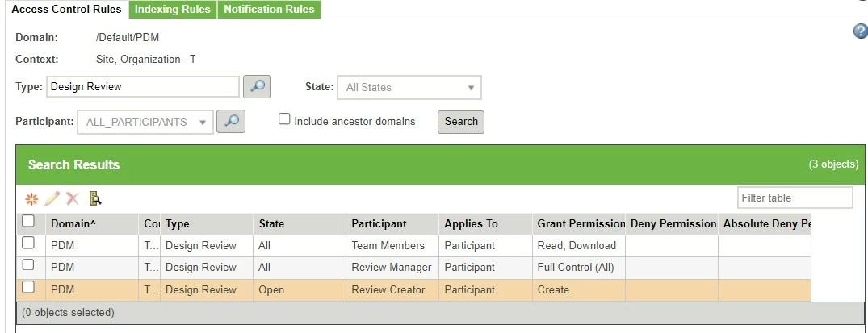This screenshot has width=868, height=333.
Task: Sort by the Domain column header
Action: coord(70,224)
